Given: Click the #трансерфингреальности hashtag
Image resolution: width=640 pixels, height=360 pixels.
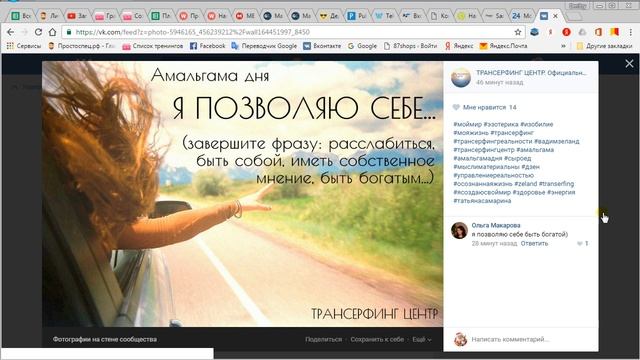Looking at the screenshot, I should point(493,141).
